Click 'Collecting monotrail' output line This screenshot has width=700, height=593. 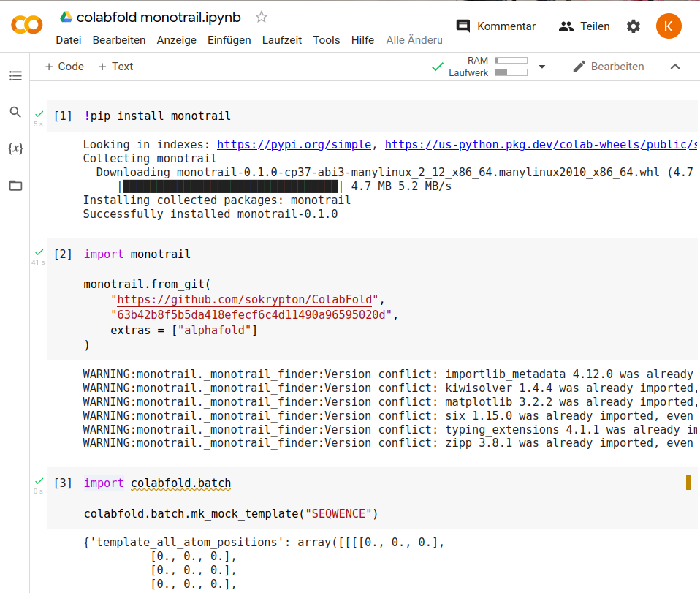point(150,158)
